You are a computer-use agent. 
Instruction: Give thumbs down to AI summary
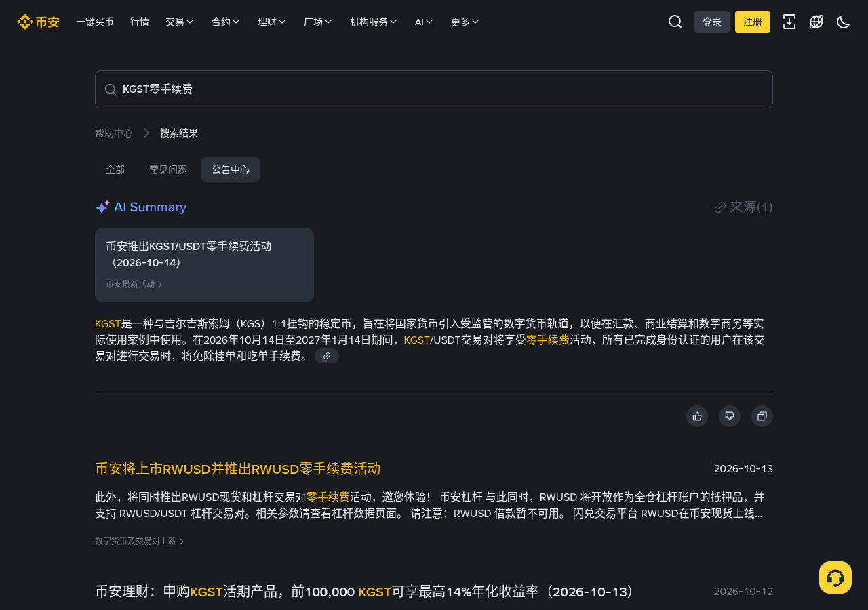[x=730, y=416]
